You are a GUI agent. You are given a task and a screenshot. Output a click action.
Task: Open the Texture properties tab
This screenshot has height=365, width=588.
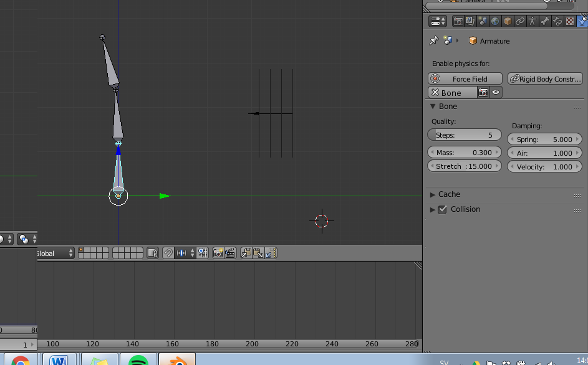pos(570,21)
